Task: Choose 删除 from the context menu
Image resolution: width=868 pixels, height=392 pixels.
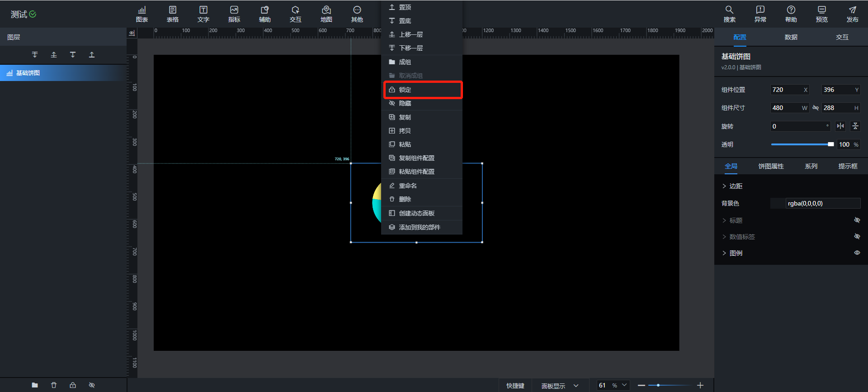Action: pos(405,199)
